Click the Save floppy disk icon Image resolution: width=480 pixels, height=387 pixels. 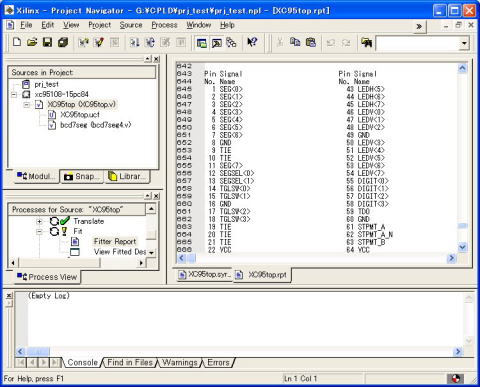click(x=47, y=42)
